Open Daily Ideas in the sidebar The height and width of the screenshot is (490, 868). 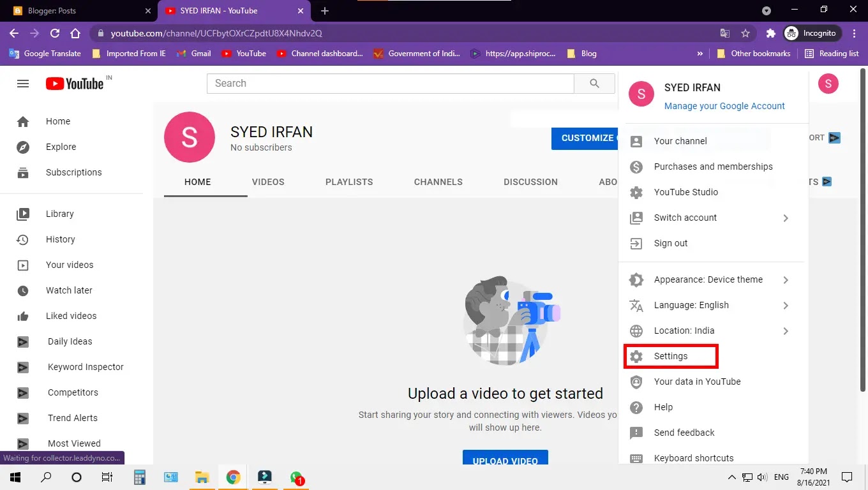70,342
